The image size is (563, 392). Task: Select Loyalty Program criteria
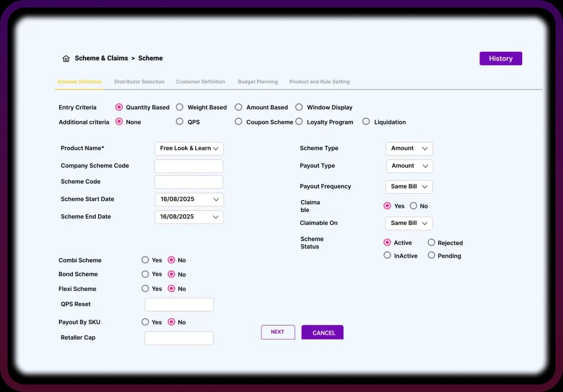click(x=299, y=121)
